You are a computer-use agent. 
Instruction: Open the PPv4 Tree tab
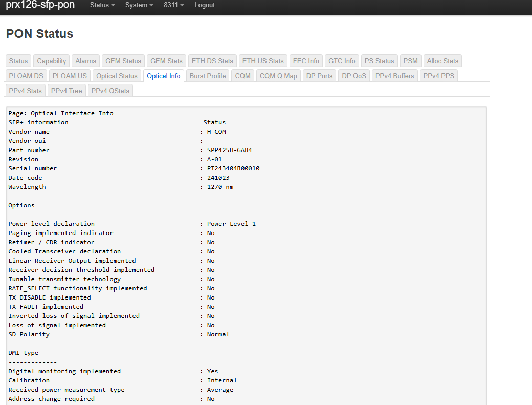click(x=67, y=91)
